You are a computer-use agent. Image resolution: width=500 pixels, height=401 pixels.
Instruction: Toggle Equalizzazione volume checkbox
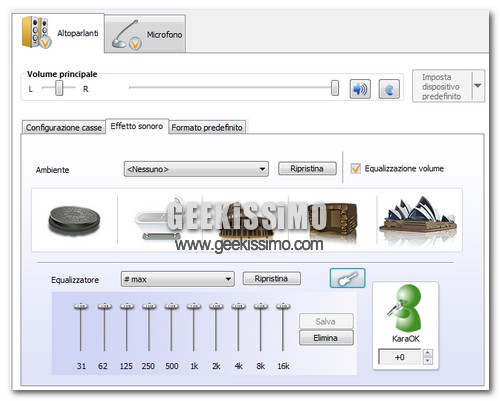(x=356, y=168)
